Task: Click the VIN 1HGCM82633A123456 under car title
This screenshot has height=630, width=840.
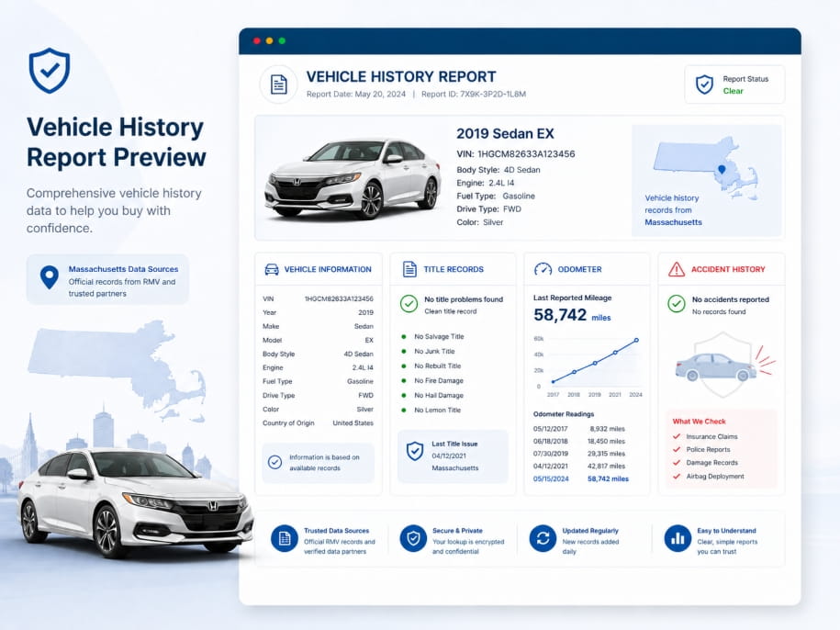Action: (515, 154)
